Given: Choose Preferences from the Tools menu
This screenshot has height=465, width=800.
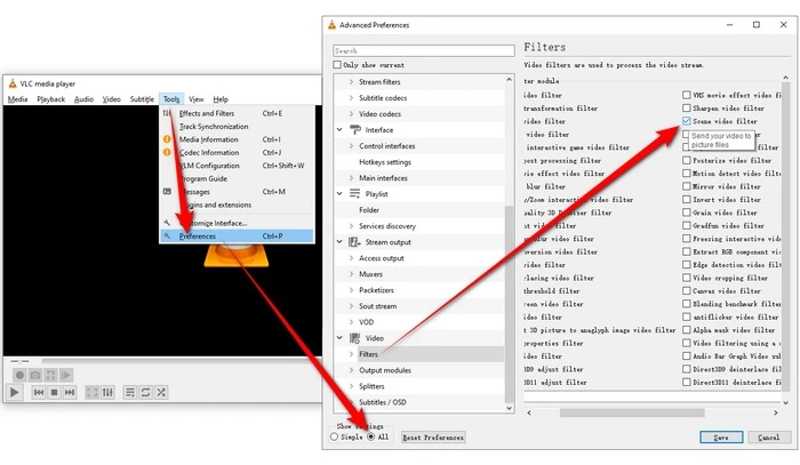Looking at the screenshot, I should coord(197,236).
